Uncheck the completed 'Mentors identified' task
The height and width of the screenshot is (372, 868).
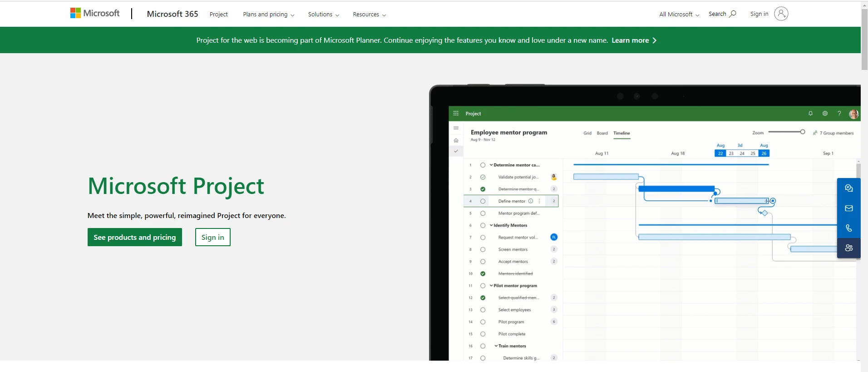[483, 273]
